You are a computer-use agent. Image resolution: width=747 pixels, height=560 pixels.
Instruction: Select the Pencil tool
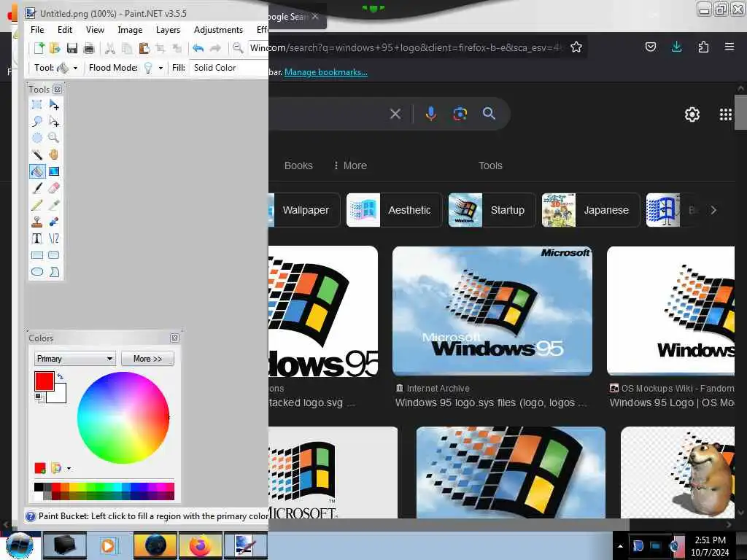(36, 205)
